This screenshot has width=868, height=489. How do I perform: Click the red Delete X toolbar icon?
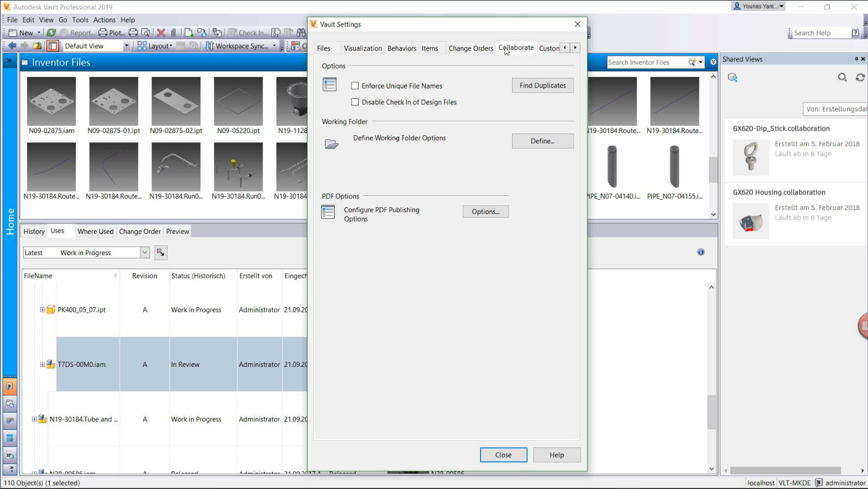(161, 33)
